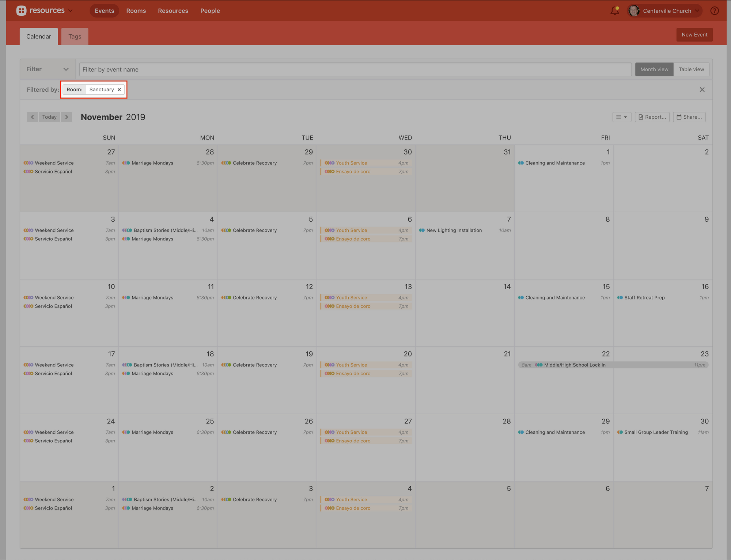
Task: Switch to Month view
Action: (654, 69)
